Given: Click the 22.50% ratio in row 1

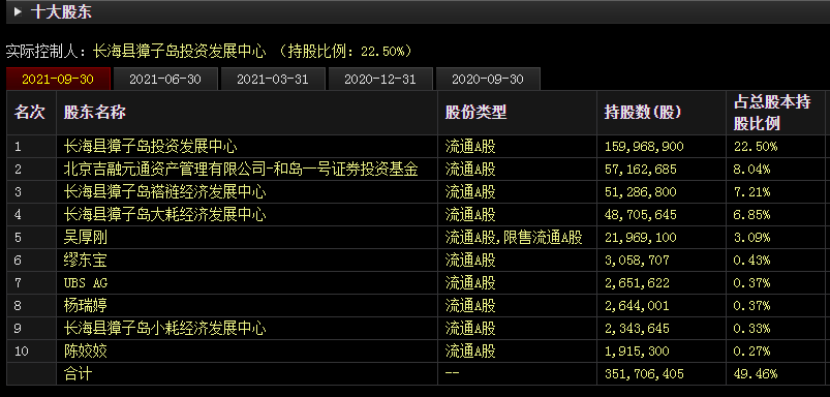Looking at the screenshot, I should pyautogui.click(x=755, y=147).
